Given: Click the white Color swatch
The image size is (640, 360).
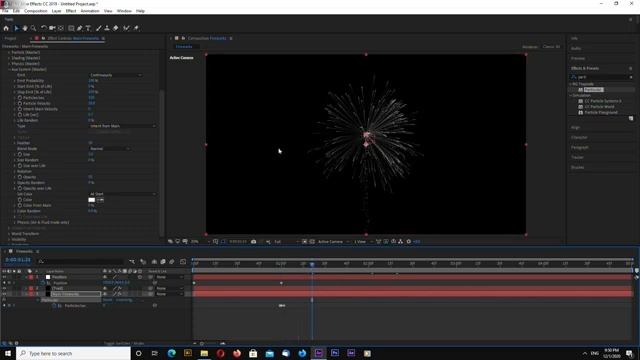Looking at the screenshot, I should 91,200.
